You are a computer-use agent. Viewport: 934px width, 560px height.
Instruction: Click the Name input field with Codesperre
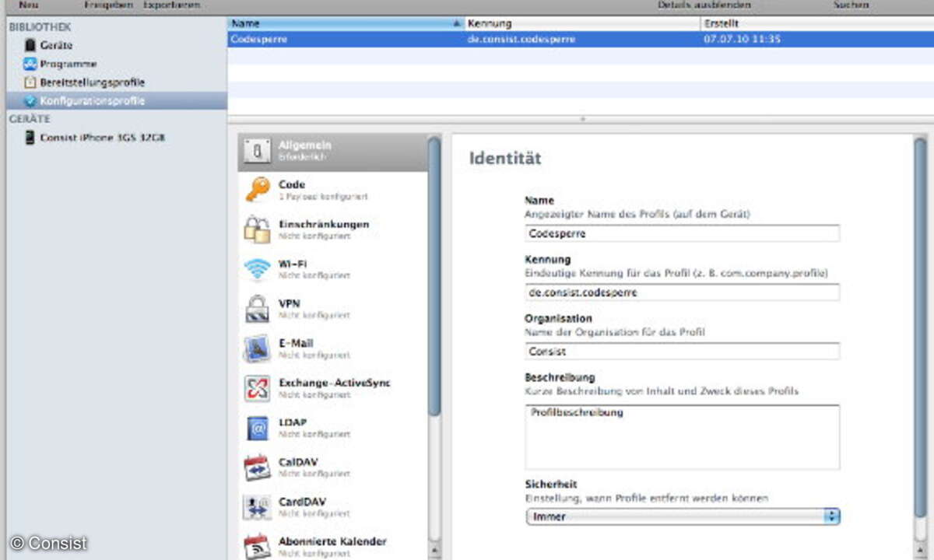(x=683, y=233)
